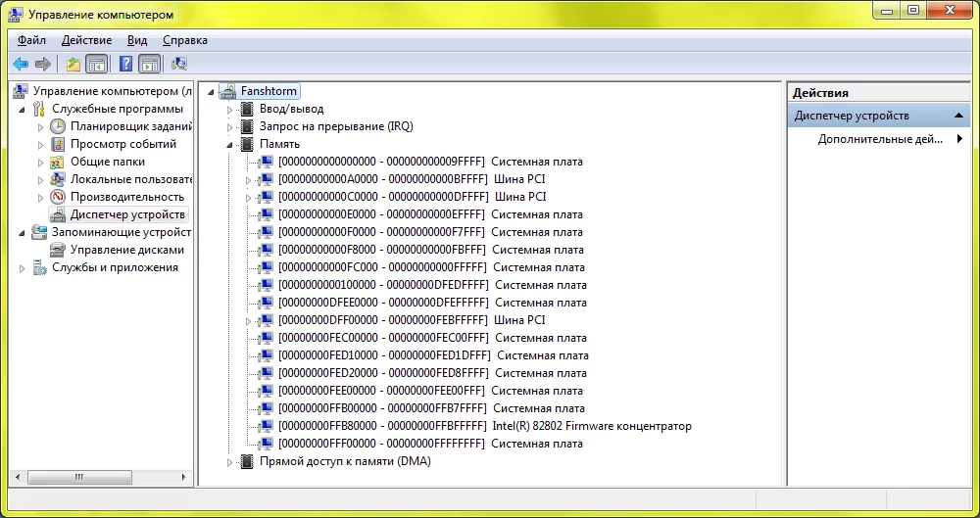Image resolution: width=980 pixels, height=518 pixels.
Task: Collapse the Fanshtorm root node
Action: tap(211, 92)
